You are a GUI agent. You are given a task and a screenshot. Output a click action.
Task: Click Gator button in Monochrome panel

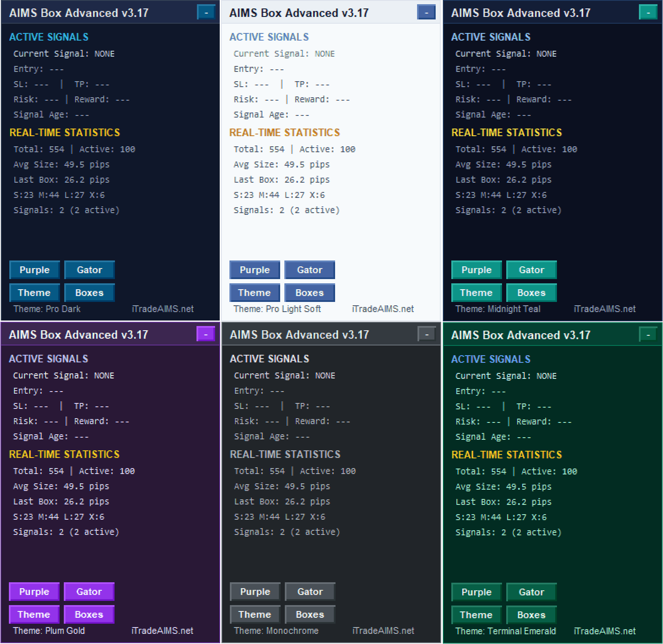click(x=310, y=592)
